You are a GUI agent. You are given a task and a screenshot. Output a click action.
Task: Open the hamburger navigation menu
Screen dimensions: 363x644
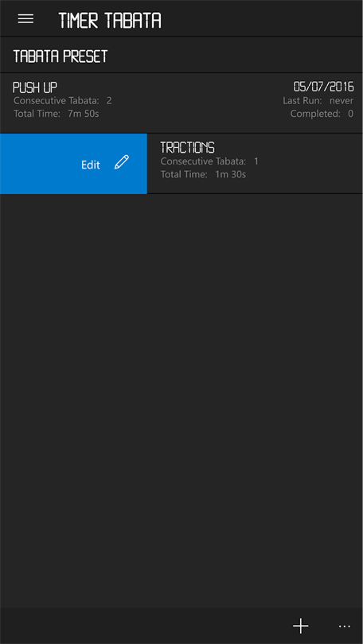[25, 19]
